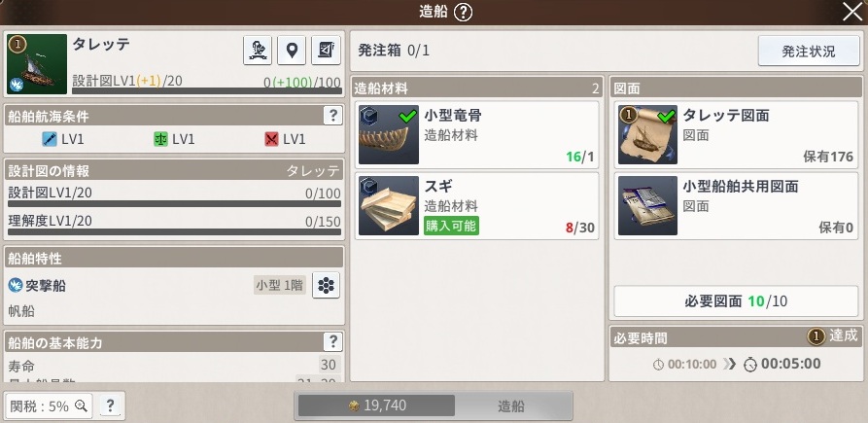Click the question mark button beside 関税
The width and height of the screenshot is (868, 423).
110,405
